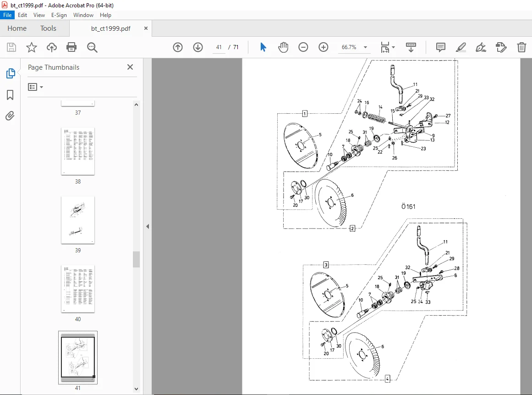Open the Edit menu

(22, 15)
